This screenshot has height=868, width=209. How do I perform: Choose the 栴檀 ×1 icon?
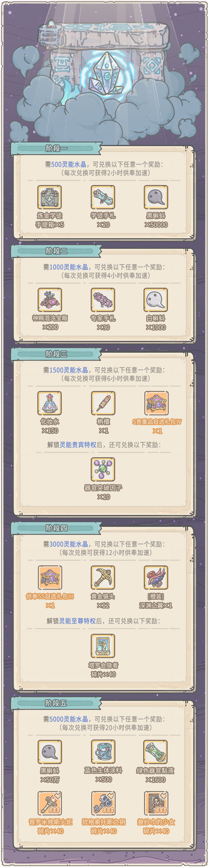103,403
